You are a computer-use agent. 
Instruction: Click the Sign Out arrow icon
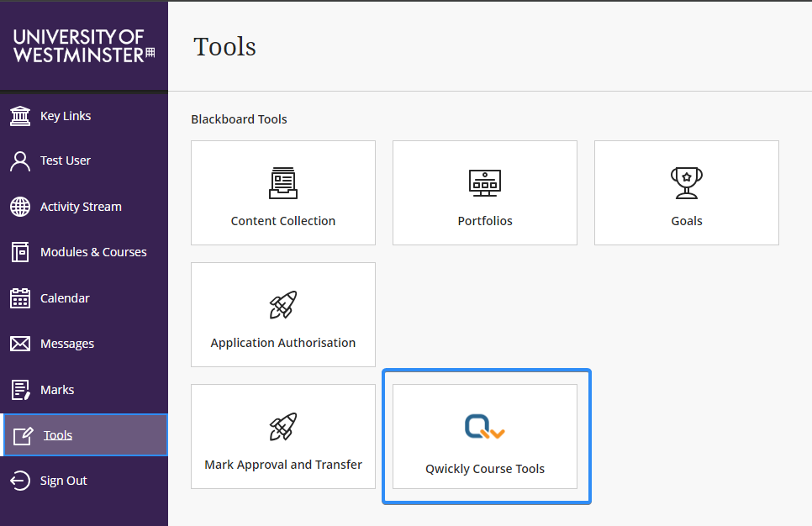tap(20, 481)
